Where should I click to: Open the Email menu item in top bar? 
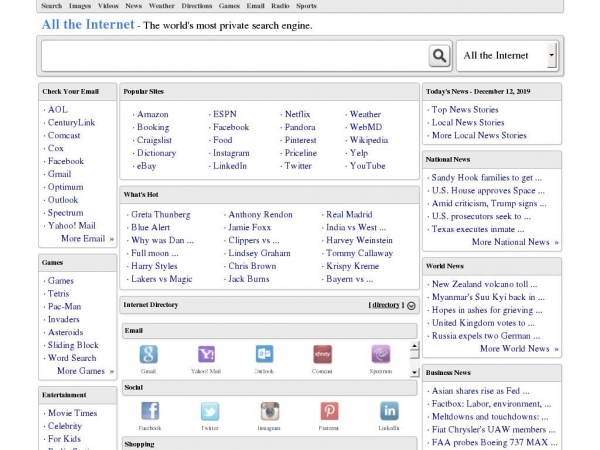point(256,6)
